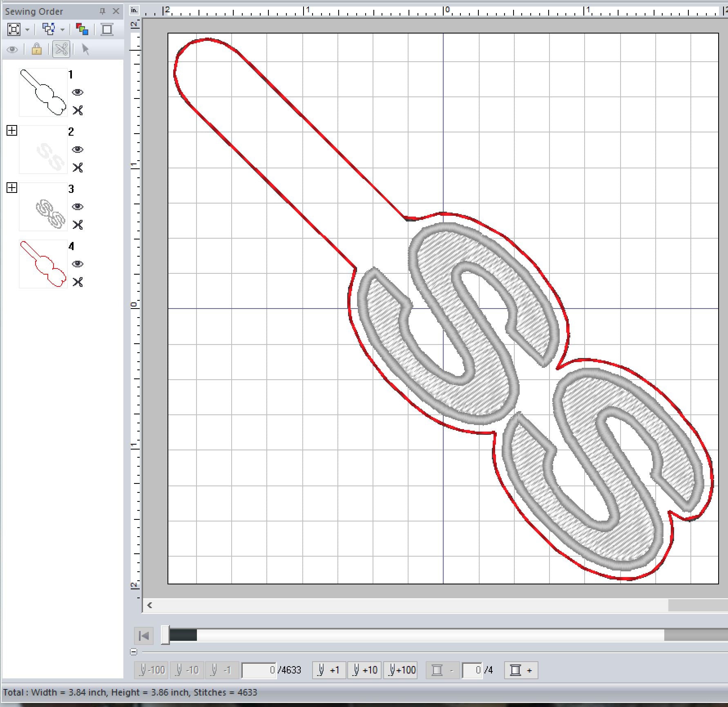Select the red outline thumbnail, item 4
Screen dimensions: 728x707
[43, 264]
